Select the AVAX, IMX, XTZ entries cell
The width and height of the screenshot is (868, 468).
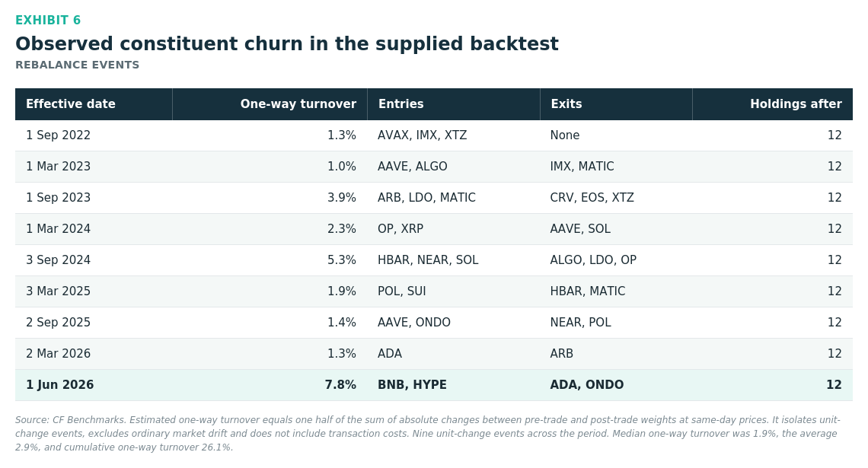click(x=422, y=135)
